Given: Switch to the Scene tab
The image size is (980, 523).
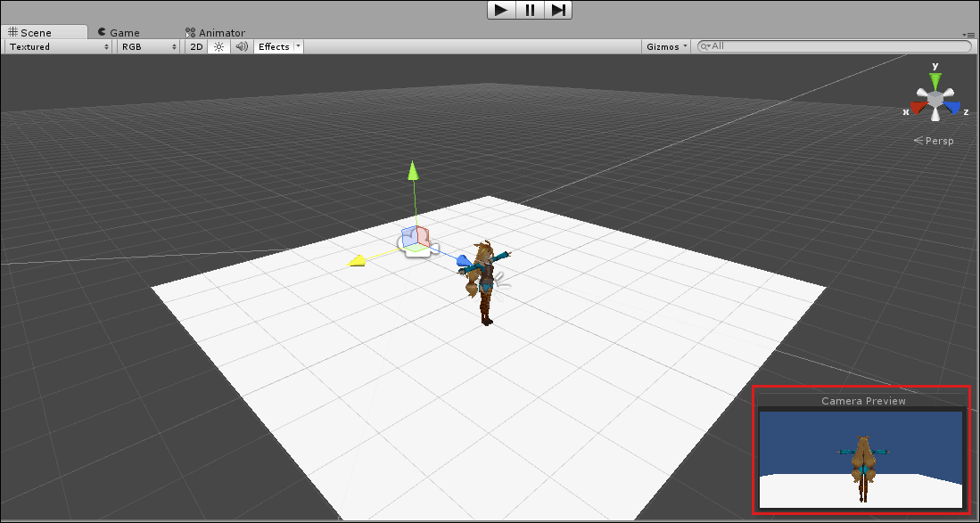Looking at the screenshot, I should pyautogui.click(x=44, y=32).
